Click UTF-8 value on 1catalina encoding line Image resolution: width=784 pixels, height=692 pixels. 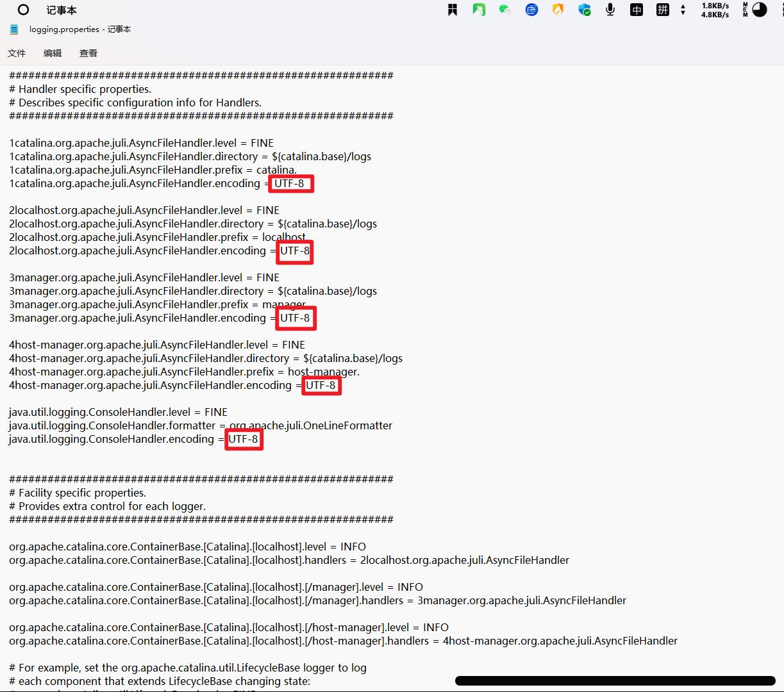(x=289, y=183)
